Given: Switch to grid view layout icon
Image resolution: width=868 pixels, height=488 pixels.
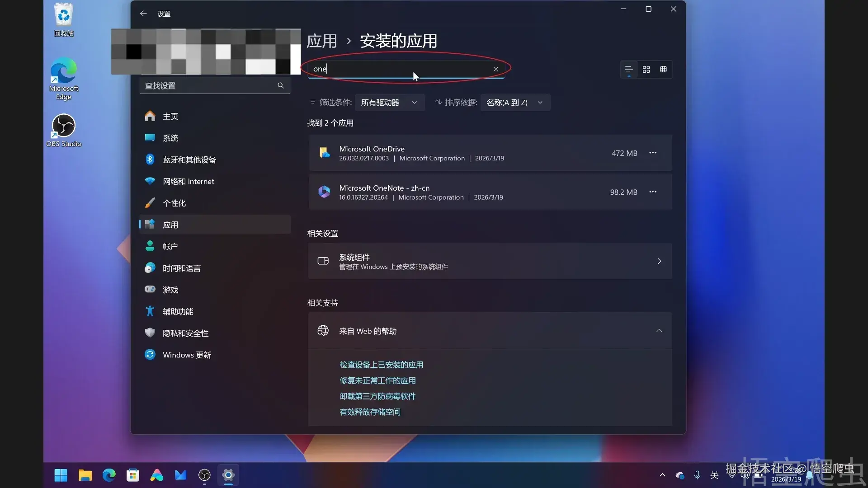Looking at the screenshot, I should pyautogui.click(x=646, y=69).
